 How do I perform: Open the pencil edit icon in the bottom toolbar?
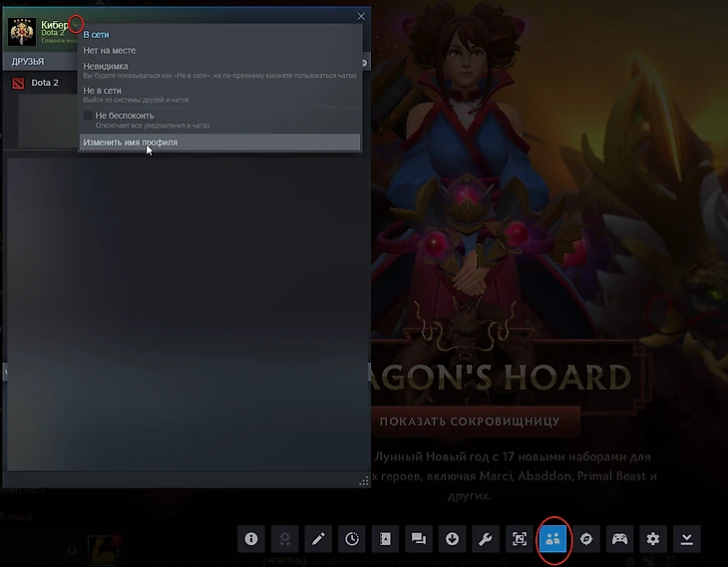tap(318, 539)
